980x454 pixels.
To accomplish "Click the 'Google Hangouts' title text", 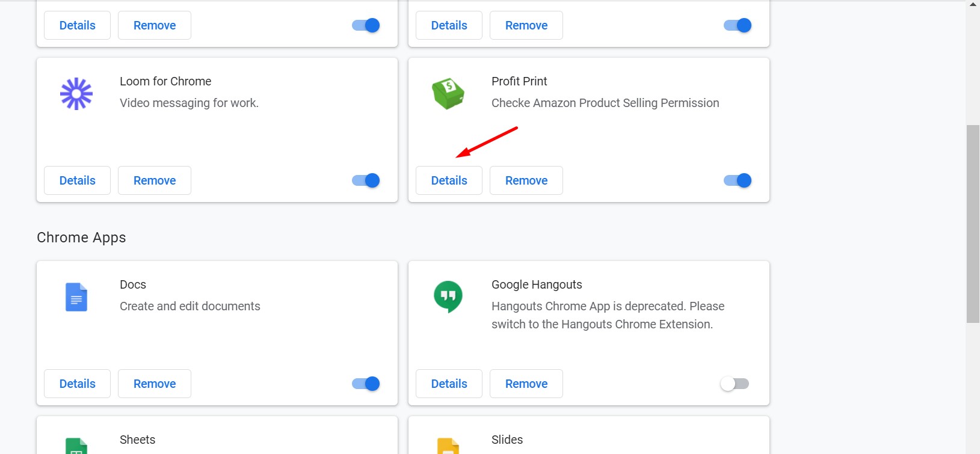I will 537,284.
